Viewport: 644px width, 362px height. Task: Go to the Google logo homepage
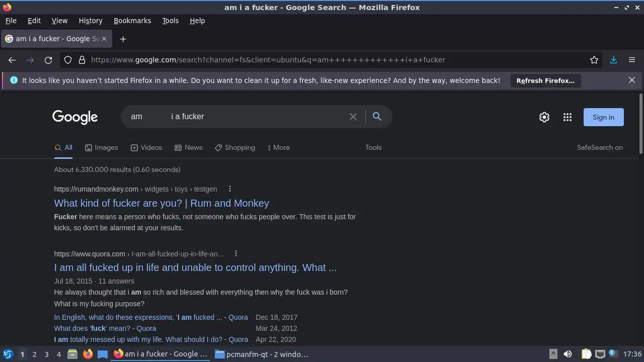click(x=75, y=117)
